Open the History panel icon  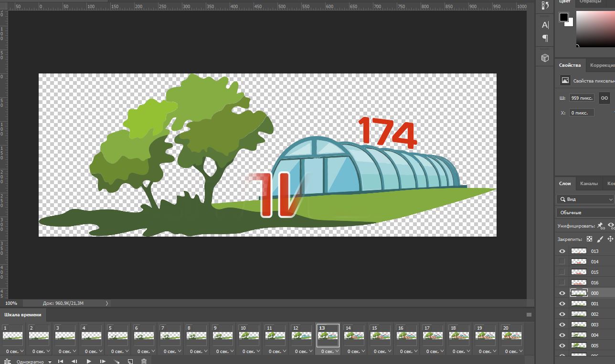(x=545, y=5)
